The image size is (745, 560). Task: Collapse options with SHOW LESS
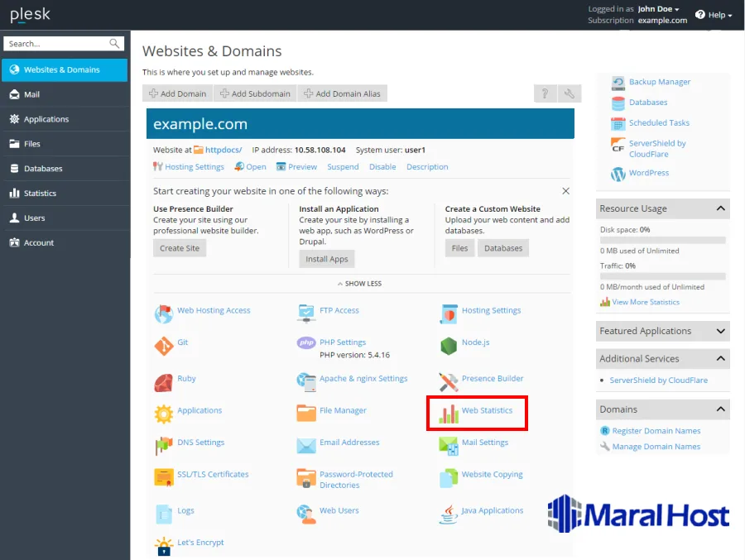tap(359, 284)
